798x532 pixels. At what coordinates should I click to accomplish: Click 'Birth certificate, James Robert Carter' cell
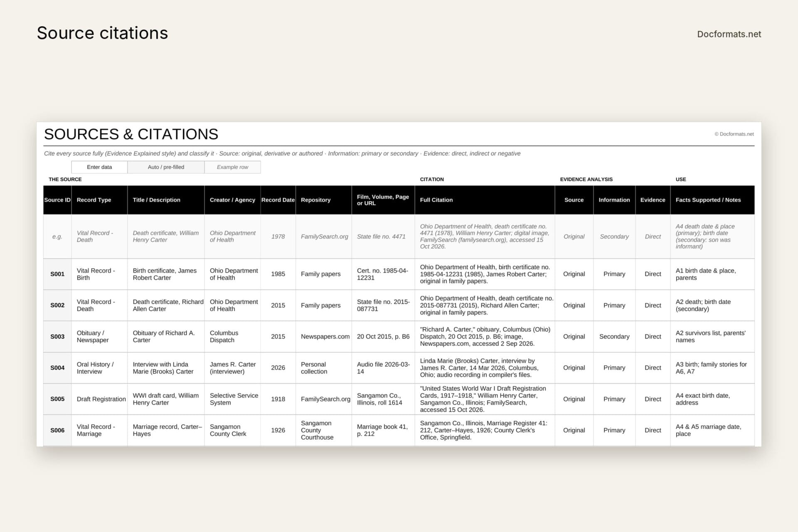(166, 274)
